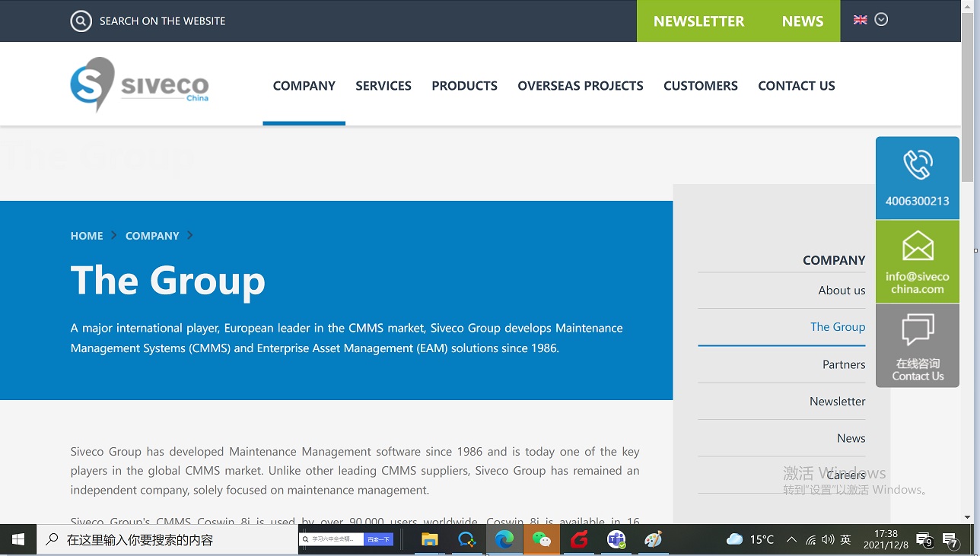
Task: Open the SERVICES navigation menu
Action: pos(383,86)
